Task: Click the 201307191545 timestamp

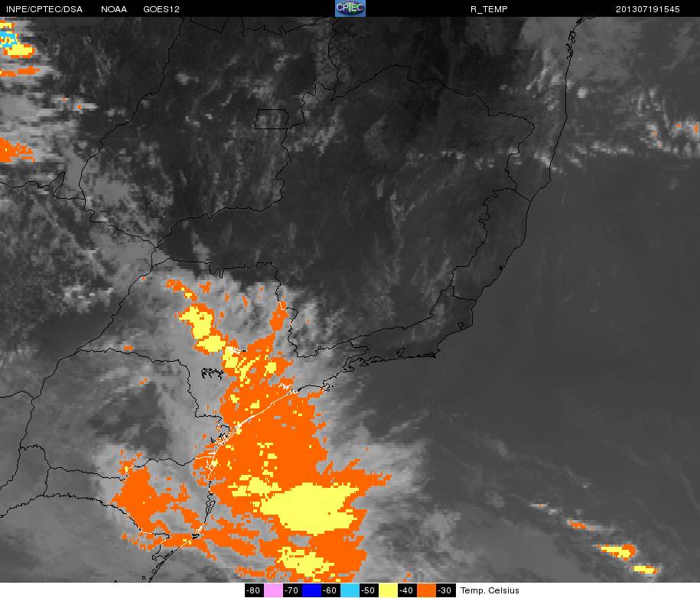Action: [647, 9]
